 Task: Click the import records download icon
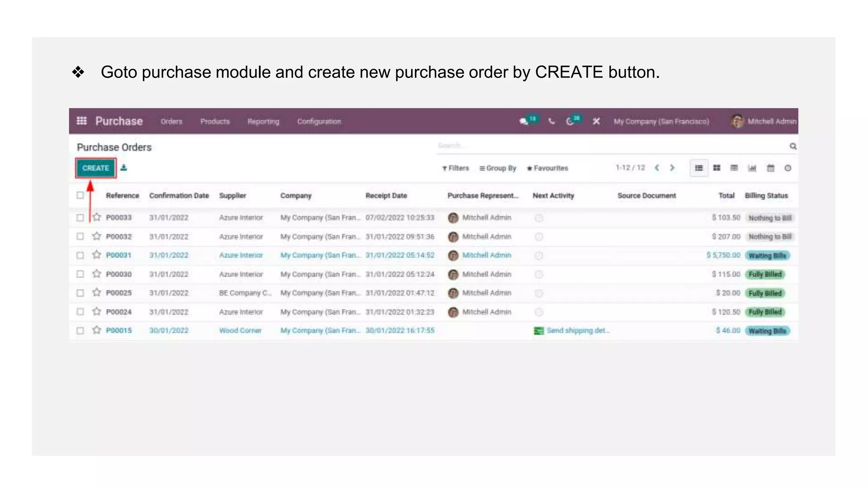(124, 168)
